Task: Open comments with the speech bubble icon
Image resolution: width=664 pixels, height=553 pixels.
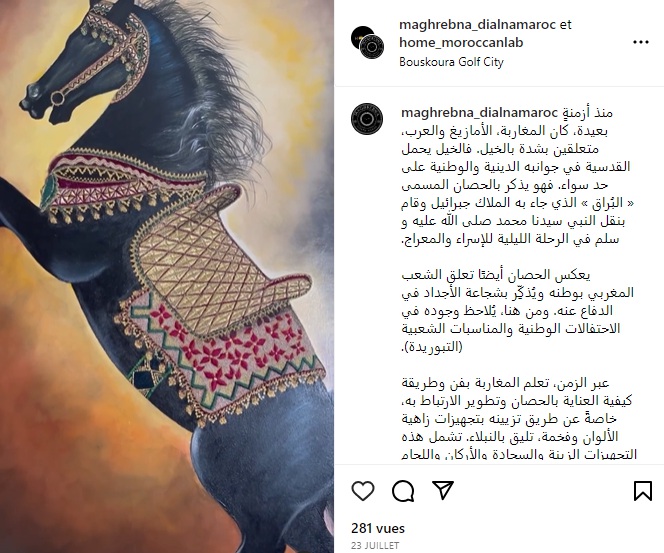Action: coord(403,491)
